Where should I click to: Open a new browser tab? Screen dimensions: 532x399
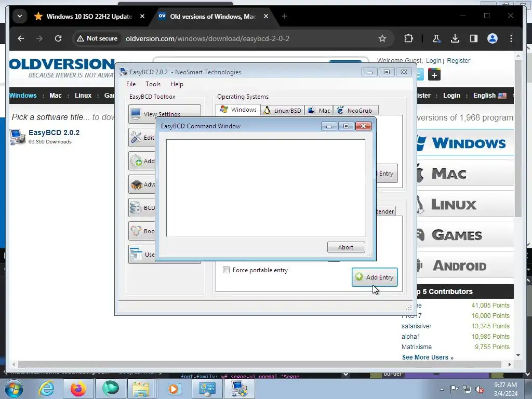[285, 16]
